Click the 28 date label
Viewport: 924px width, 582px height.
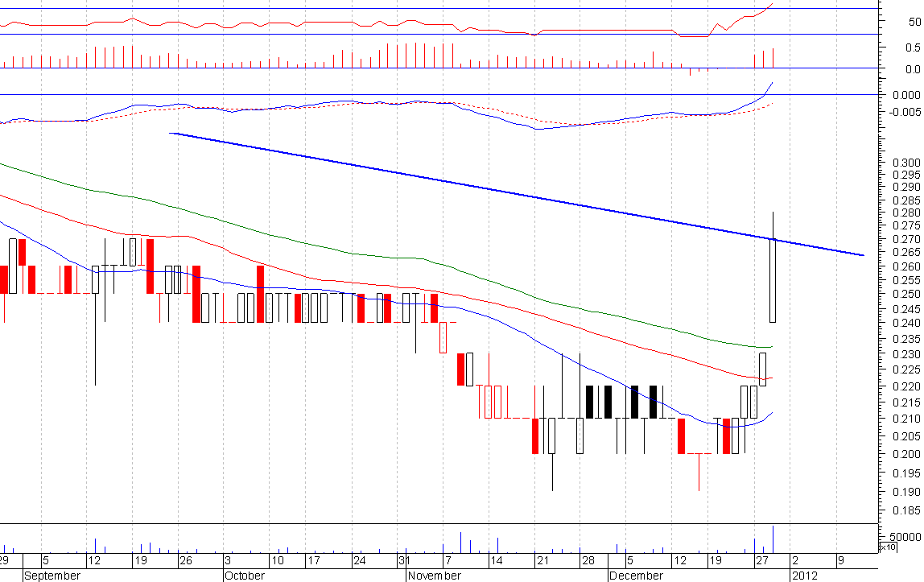[588, 560]
